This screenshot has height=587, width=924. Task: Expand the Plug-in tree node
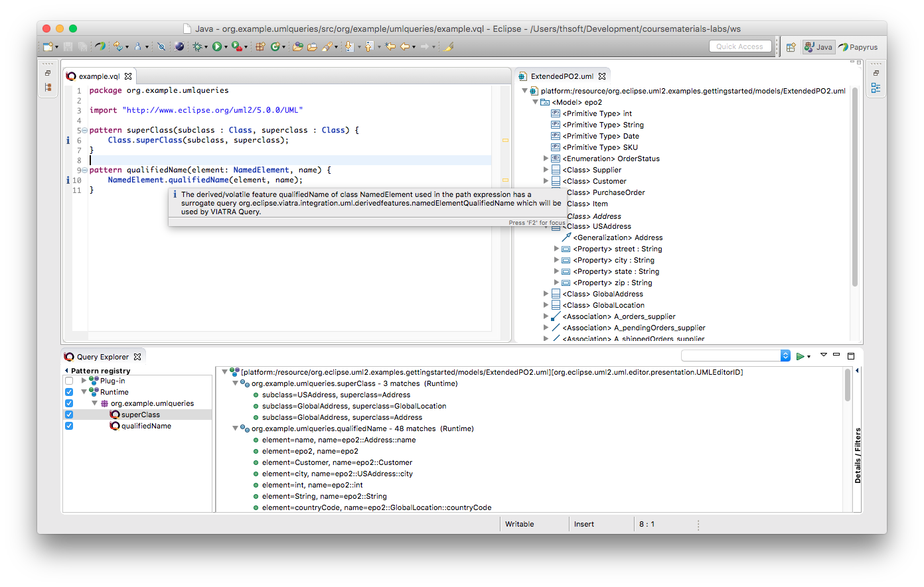point(84,381)
